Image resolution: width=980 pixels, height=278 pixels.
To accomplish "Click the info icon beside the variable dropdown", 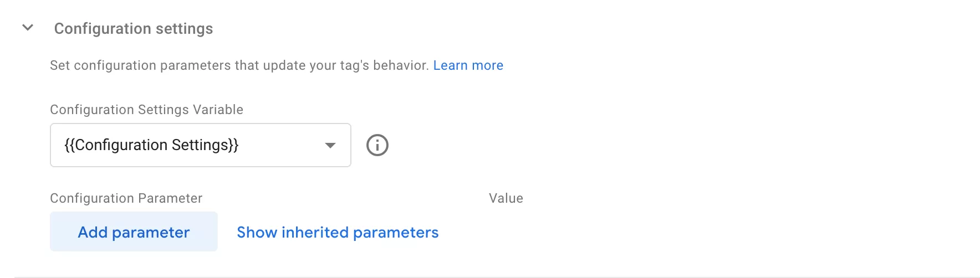I will point(377,145).
